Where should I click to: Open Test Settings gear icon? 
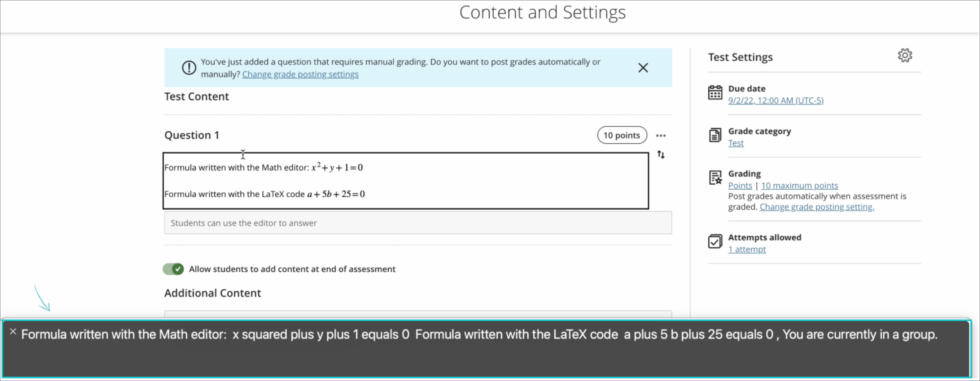[x=905, y=56]
